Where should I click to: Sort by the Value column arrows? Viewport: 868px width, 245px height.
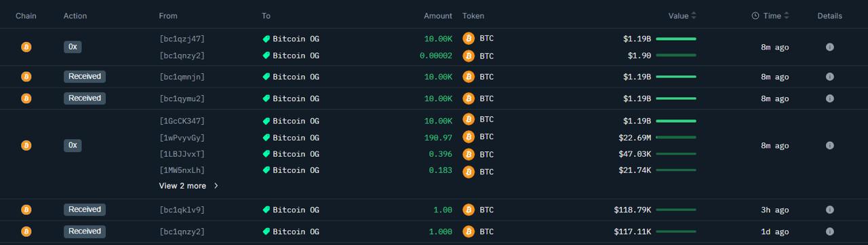[694, 16]
